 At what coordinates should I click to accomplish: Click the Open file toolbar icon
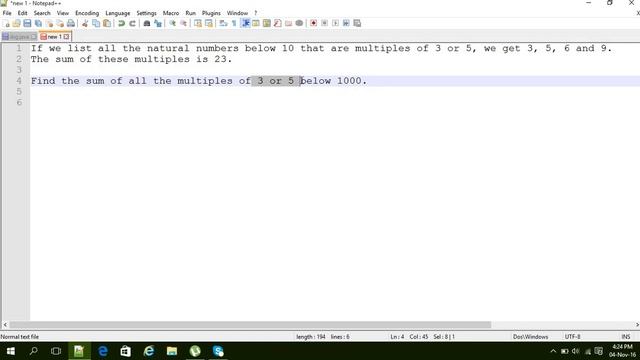pyautogui.click(x=16, y=23)
